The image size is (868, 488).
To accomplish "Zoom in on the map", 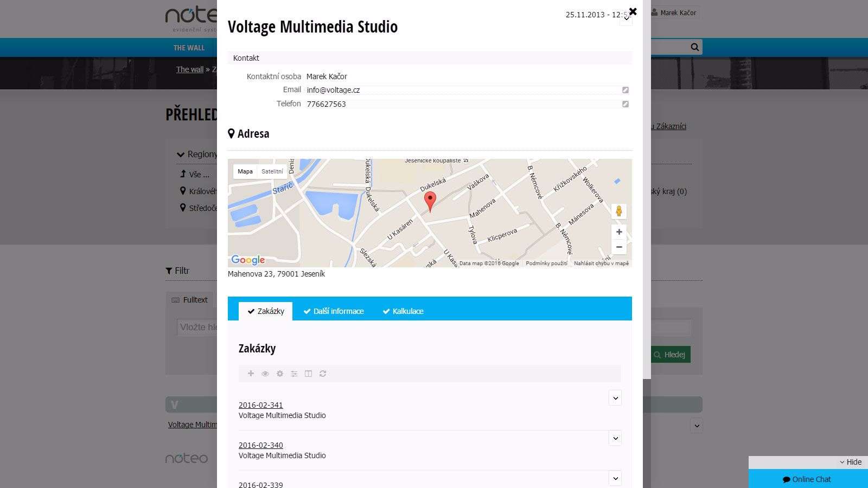I will point(618,232).
